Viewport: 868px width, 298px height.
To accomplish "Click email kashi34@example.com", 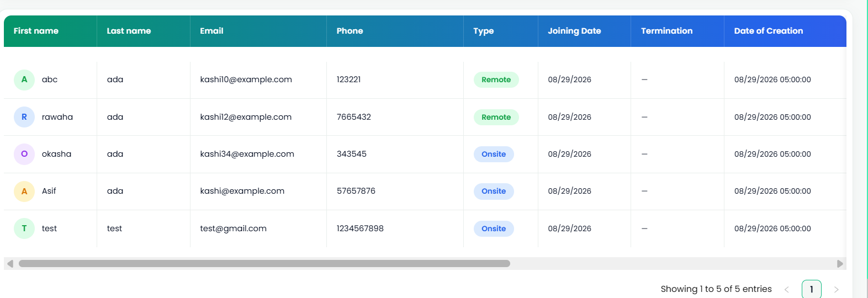I will point(247,154).
